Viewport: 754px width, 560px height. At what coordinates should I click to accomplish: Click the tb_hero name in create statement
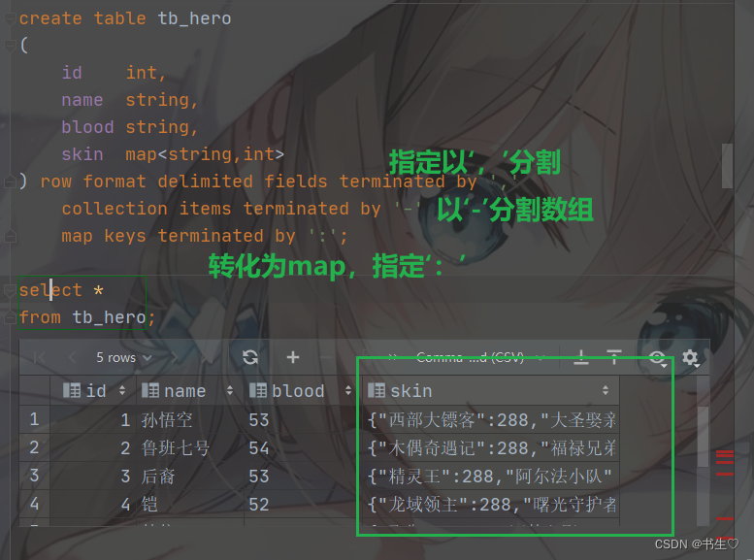pos(194,18)
